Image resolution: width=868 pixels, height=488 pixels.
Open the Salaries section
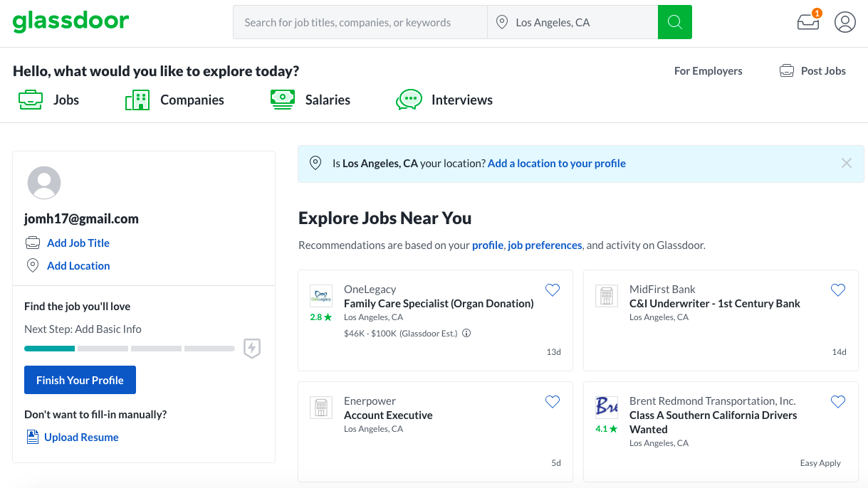[x=328, y=100]
